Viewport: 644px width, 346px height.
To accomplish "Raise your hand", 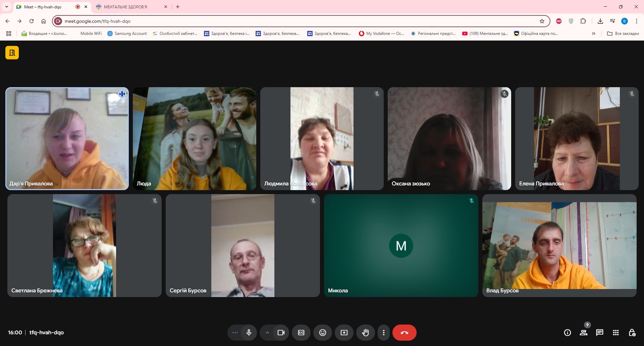I will click(x=366, y=333).
